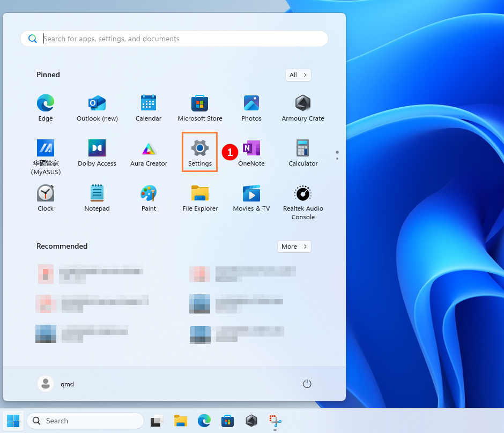Open Armoury Crate from pinned apps

303,108
